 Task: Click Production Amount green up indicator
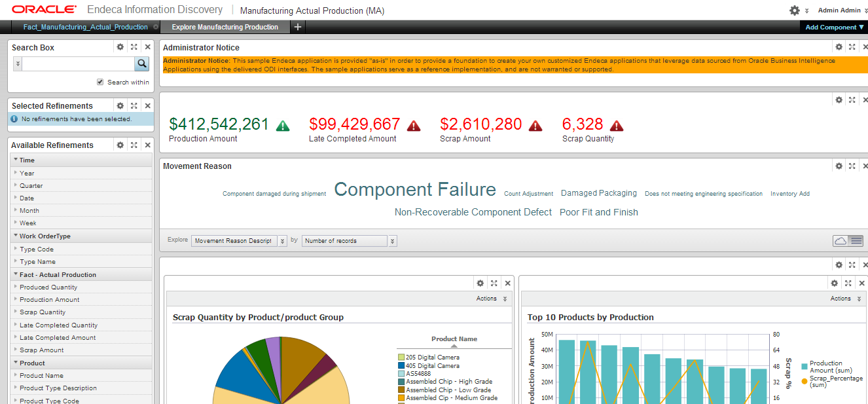click(x=283, y=126)
